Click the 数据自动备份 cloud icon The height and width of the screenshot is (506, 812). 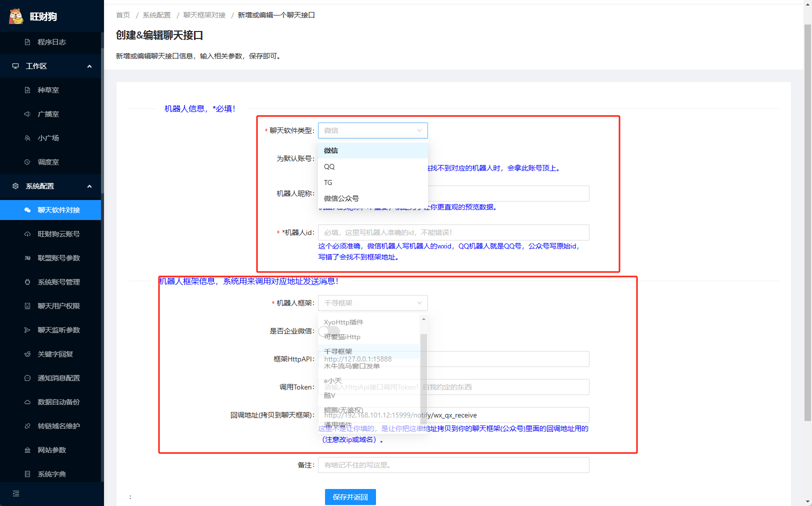[27, 402]
